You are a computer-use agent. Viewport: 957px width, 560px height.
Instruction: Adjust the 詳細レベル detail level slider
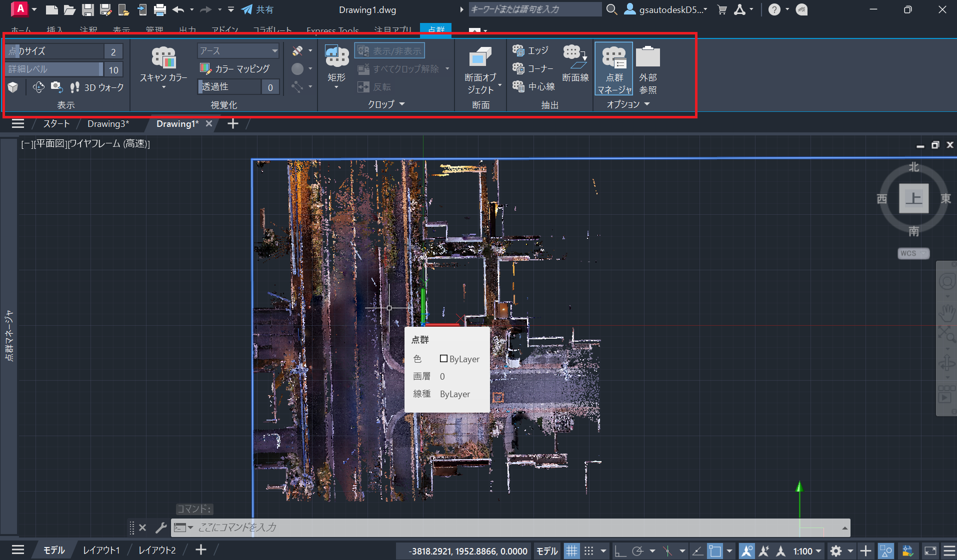pos(54,69)
